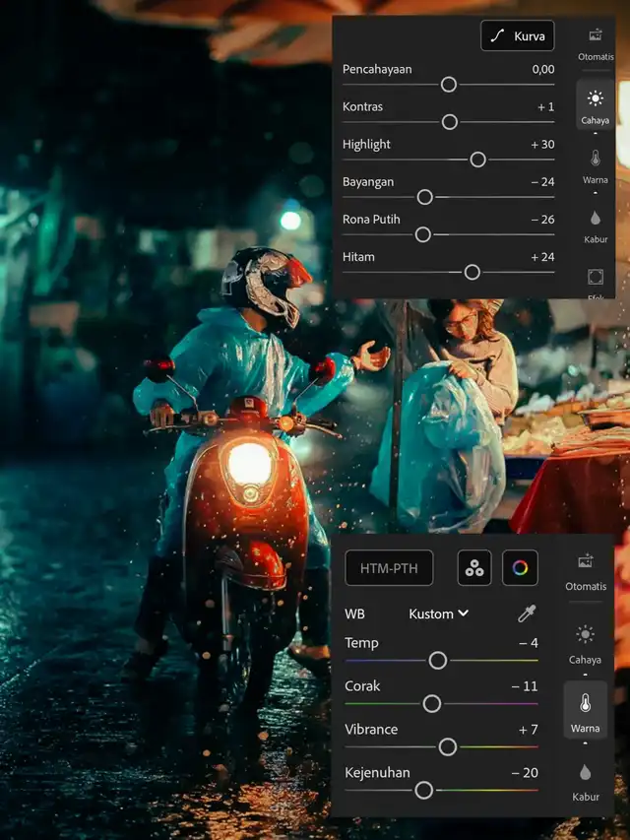The width and height of the screenshot is (630, 840).
Task: Open the color mixer three-circle icon
Action: pyautogui.click(x=474, y=568)
